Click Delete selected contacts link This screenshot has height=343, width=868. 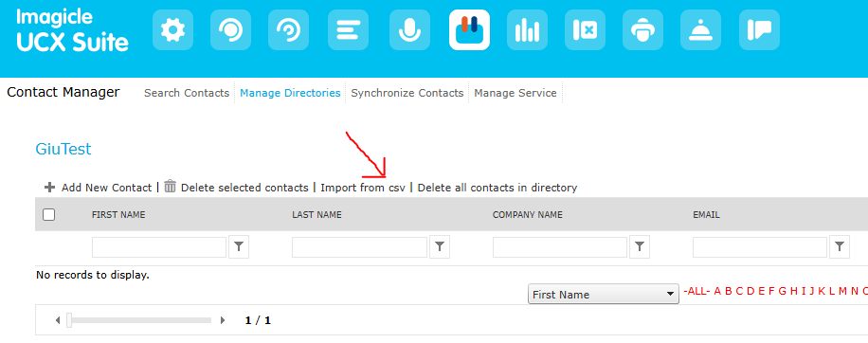coord(244,188)
